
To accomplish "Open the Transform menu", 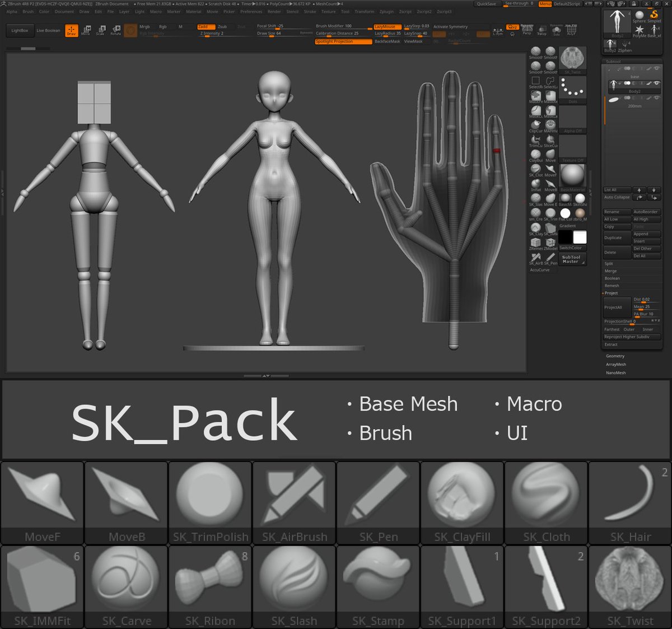I will coord(364,11).
